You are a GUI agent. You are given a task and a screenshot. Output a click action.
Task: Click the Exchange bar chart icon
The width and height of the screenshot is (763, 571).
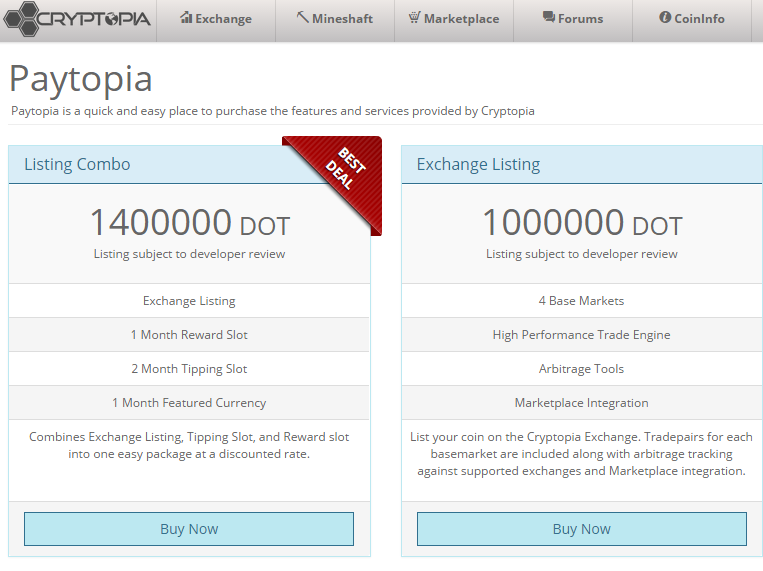[186, 18]
